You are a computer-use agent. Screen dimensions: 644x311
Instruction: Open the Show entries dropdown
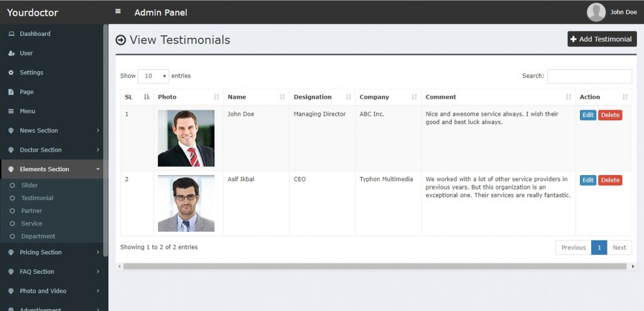(153, 76)
